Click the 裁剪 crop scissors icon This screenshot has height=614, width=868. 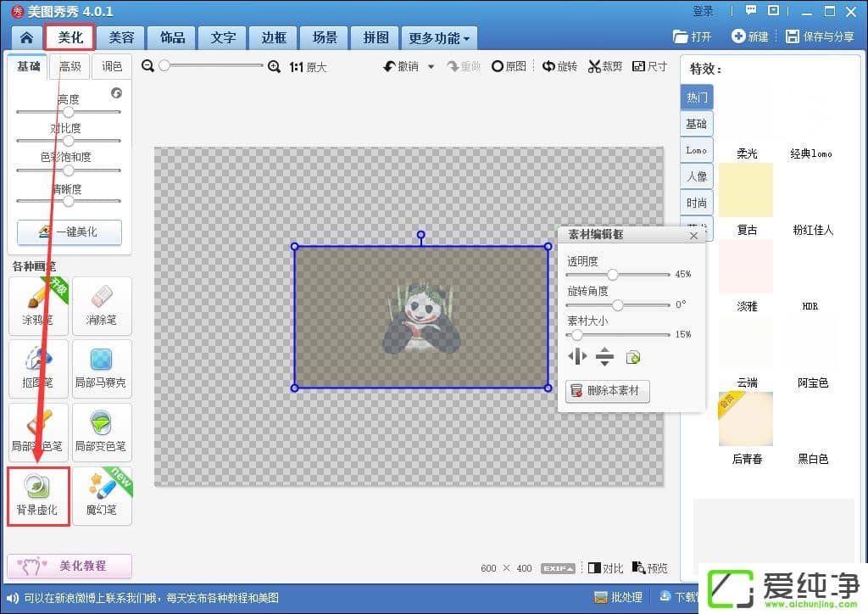[605, 67]
